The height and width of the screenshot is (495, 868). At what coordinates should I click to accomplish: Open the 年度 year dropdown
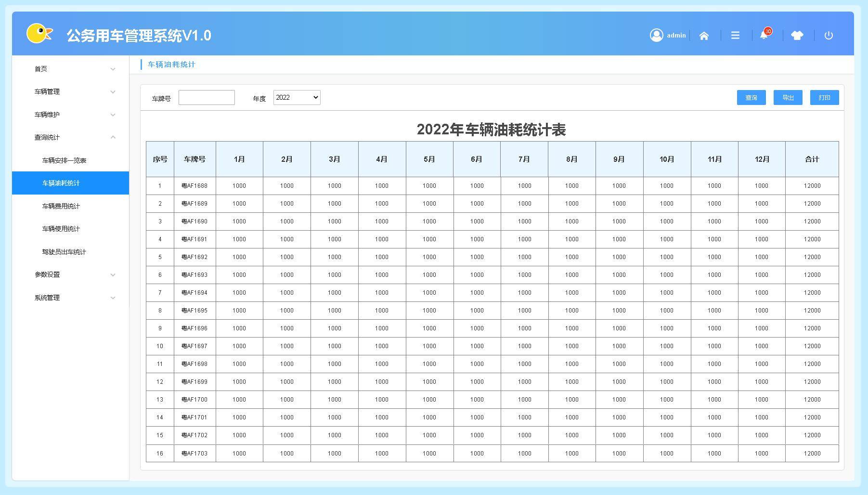pyautogui.click(x=297, y=98)
